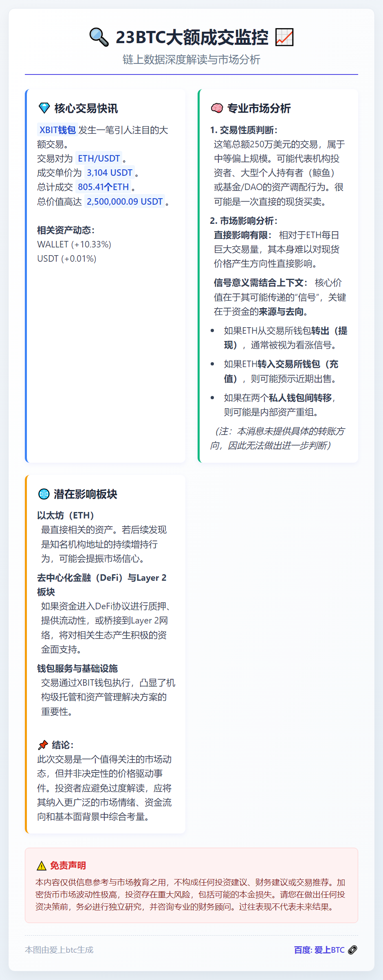Image resolution: width=383 pixels, height=980 pixels.
Task: Click the 百度: 爱上BTC footer link
Action: tap(319, 950)
